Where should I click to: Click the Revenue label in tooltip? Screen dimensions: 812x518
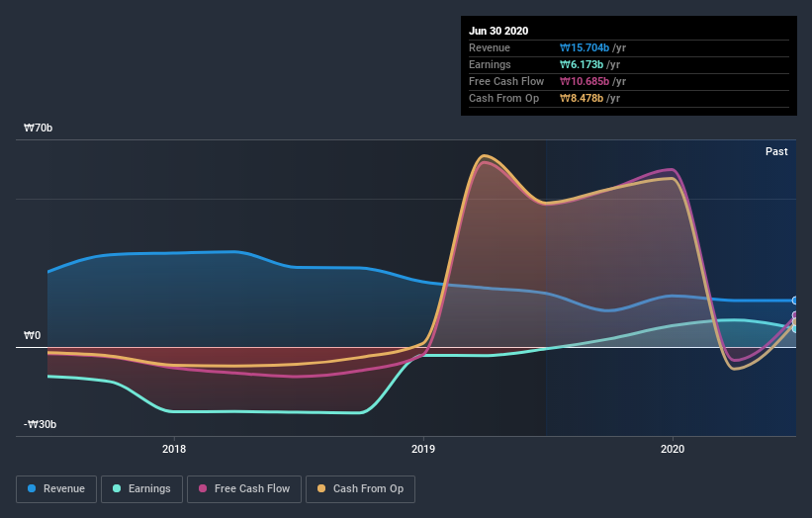coord(490,48)
